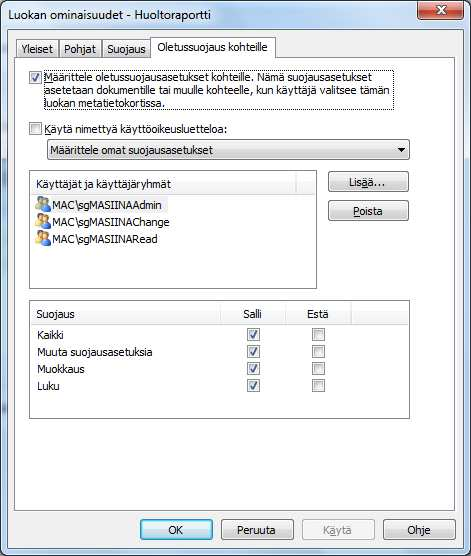Image resolution: width=471 pixels, height=556 pixels.
Task: Click the sgMASIINAChange group icon
Action: pos(43,222)
